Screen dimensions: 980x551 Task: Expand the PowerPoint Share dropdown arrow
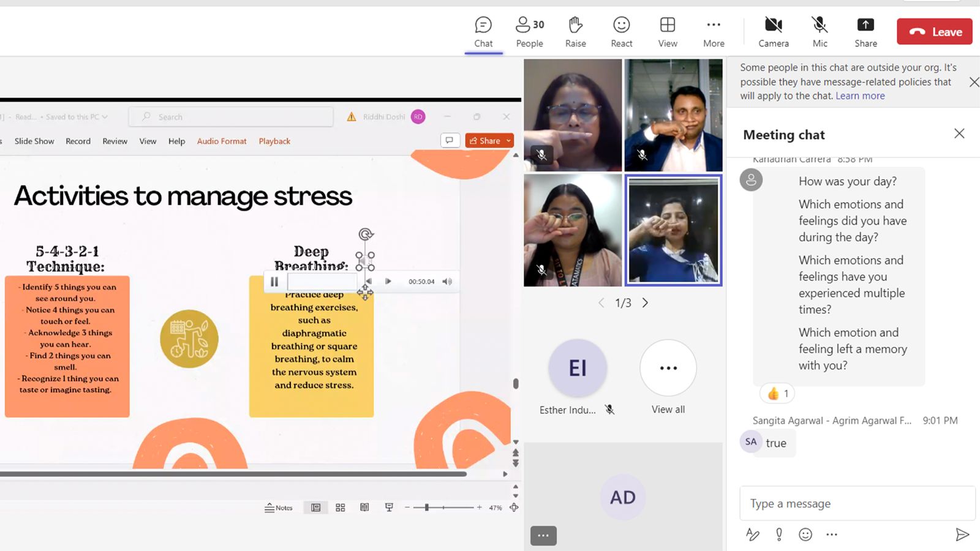tap(508, 141)
